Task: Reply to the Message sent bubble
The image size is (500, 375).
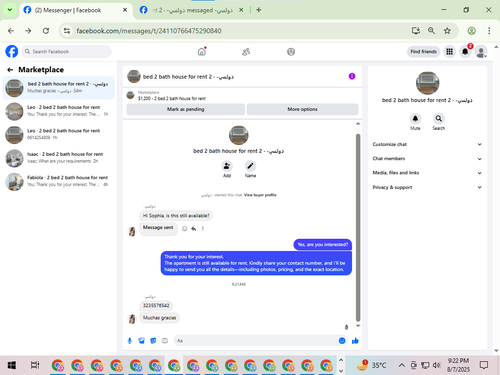Action: click(194, 229)
